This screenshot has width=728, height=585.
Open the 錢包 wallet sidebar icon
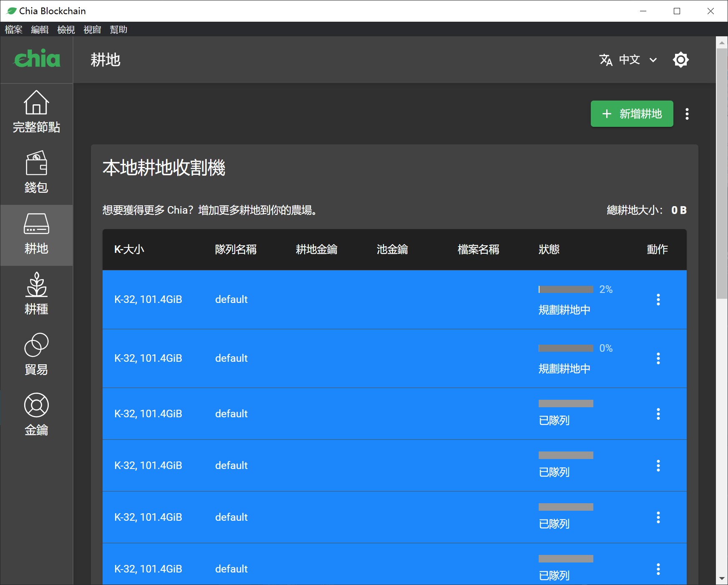36,163
